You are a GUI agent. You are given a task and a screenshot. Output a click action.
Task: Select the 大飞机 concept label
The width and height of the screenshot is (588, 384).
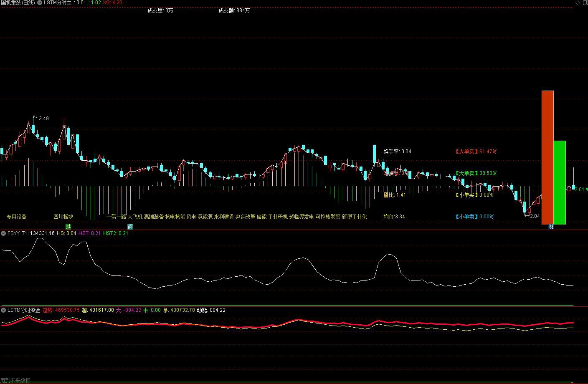click(x=135, y=217)
